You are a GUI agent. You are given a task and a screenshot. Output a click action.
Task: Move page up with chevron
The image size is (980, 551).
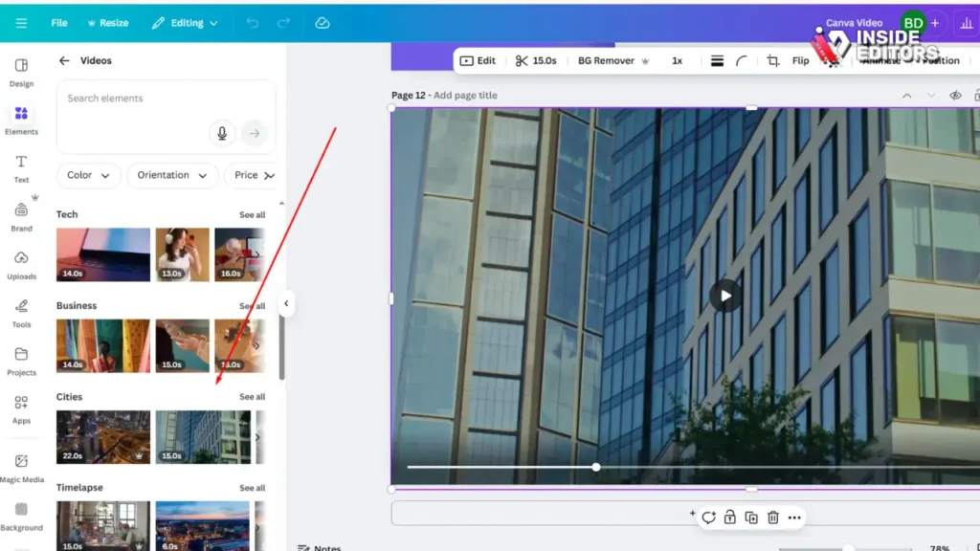pos(906,96)
